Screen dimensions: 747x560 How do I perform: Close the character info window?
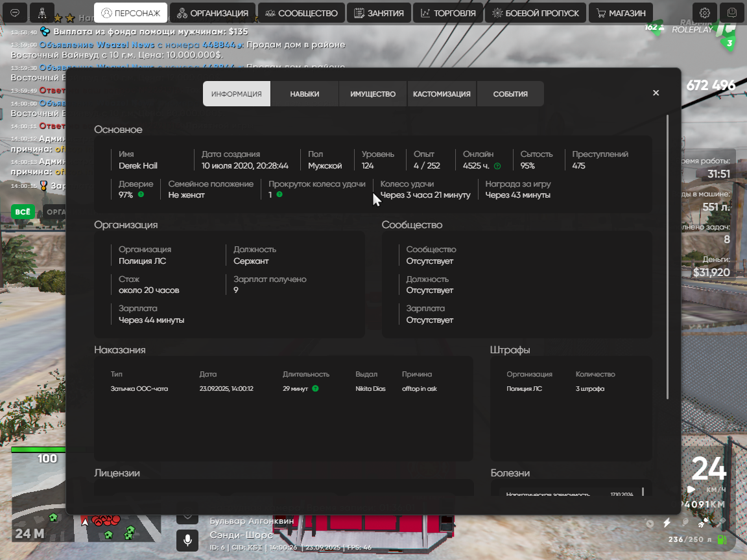point(656,93)
